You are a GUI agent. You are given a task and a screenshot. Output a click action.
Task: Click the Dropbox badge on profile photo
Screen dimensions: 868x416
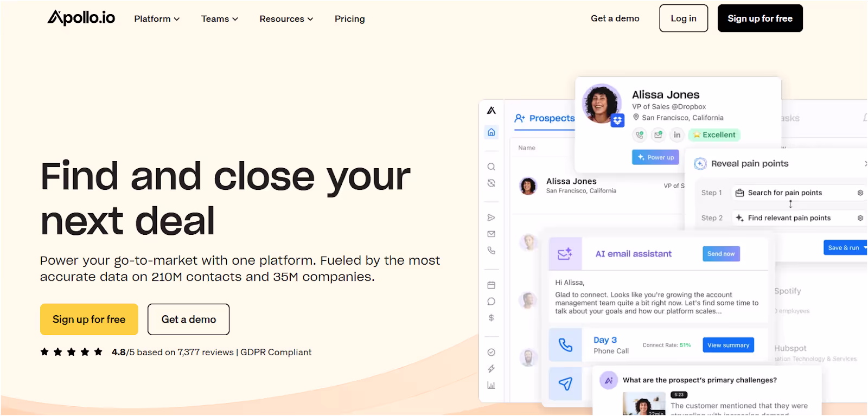[x=617, y=120]
